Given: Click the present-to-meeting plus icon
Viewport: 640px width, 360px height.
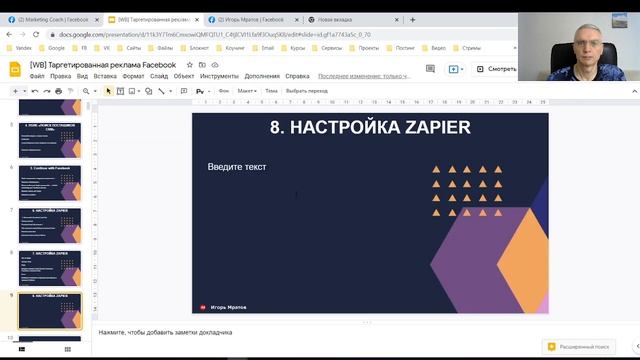Looking at the screenshot, I should (453, 69).
